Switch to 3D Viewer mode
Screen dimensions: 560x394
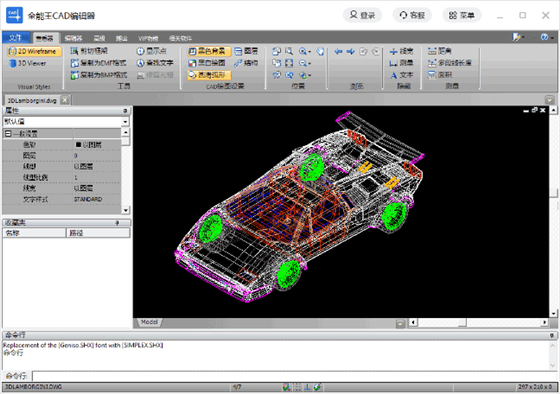pos(28,63)
